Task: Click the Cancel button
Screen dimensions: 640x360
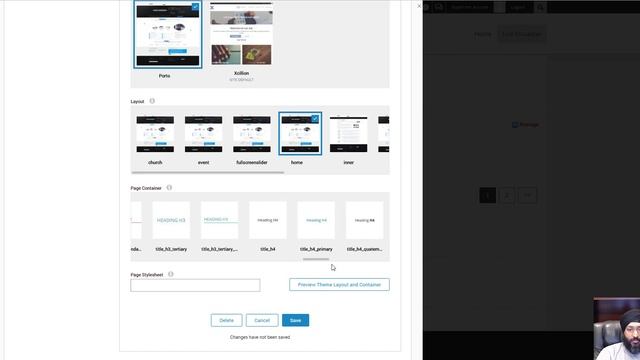Action: [x=262, y=320]
